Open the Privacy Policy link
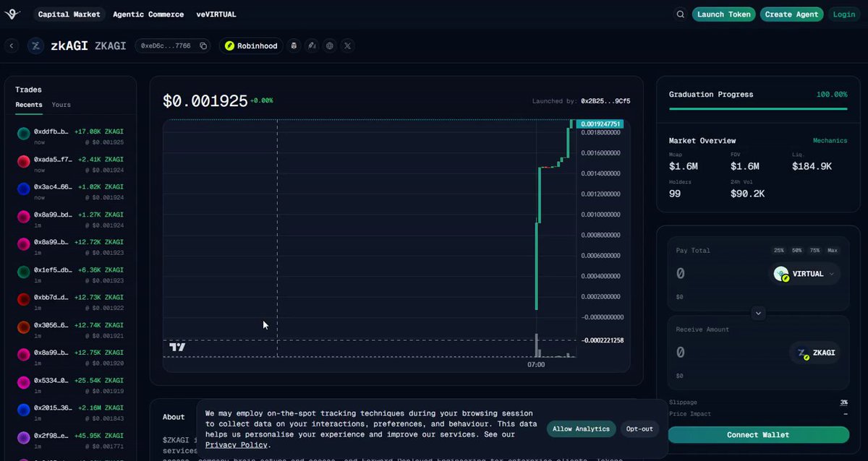This screenshot has width=868, height=461. click(x=237, y=445)
